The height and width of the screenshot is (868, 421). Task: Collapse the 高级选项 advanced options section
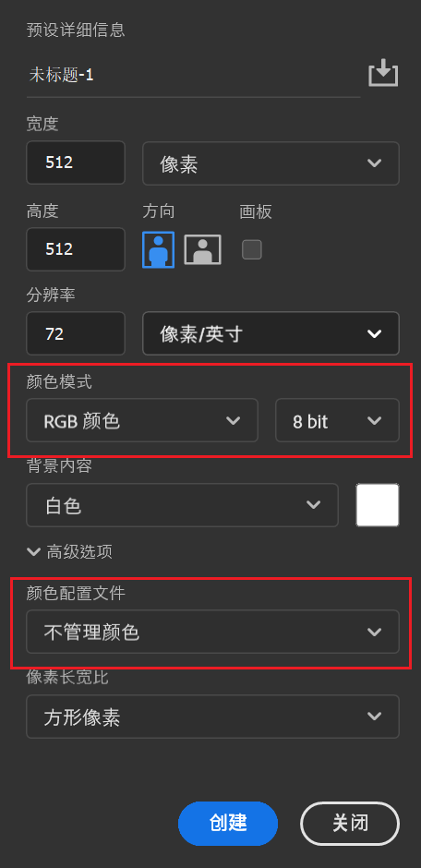click(70, 551)
